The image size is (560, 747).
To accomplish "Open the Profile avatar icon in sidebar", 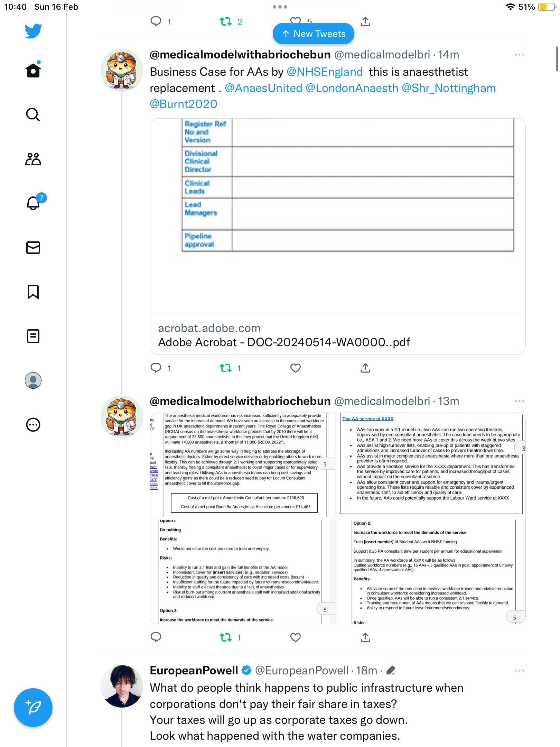I will coord(33,380).
